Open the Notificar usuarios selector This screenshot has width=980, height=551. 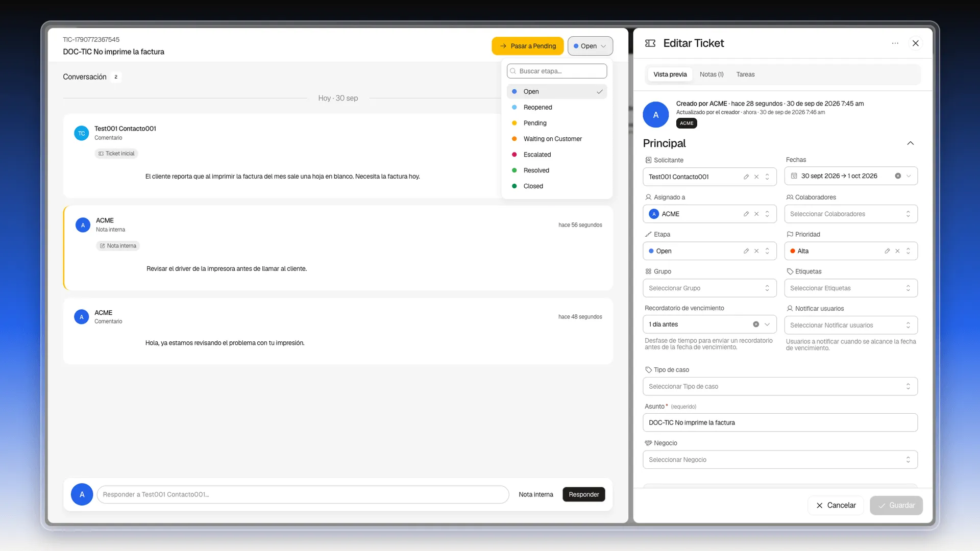[851, 325]
